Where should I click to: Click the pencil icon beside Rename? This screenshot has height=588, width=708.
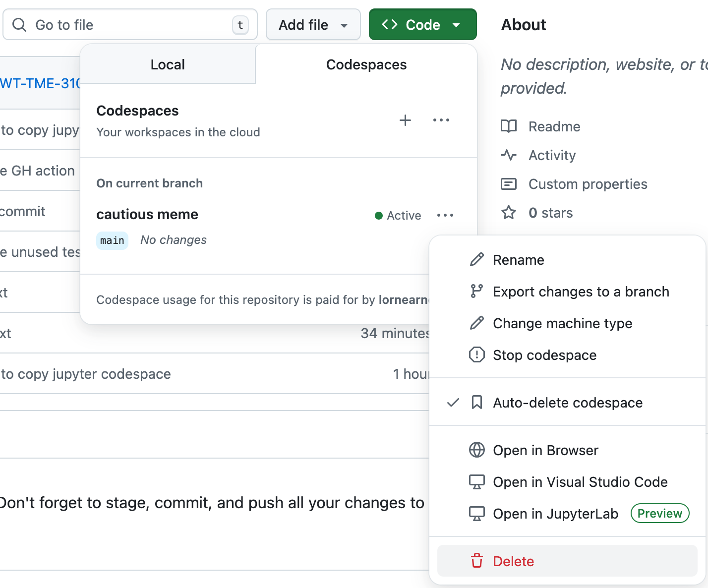tap(477, 260)
